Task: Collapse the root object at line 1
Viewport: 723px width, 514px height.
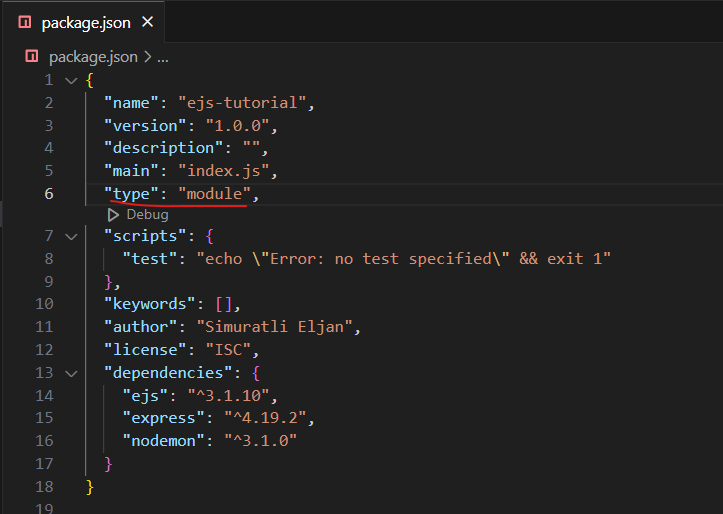Action: coord(71,81)
